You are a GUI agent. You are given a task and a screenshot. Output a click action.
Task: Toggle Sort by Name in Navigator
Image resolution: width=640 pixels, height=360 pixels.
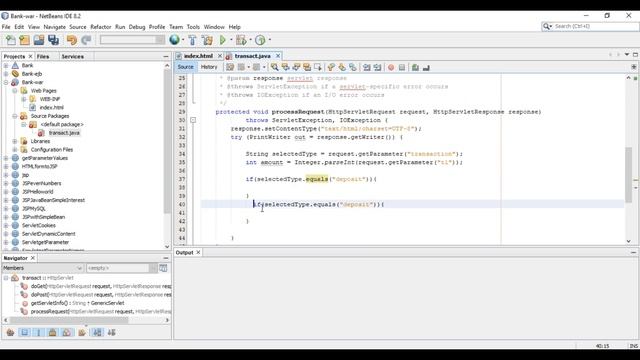[97, 333]
